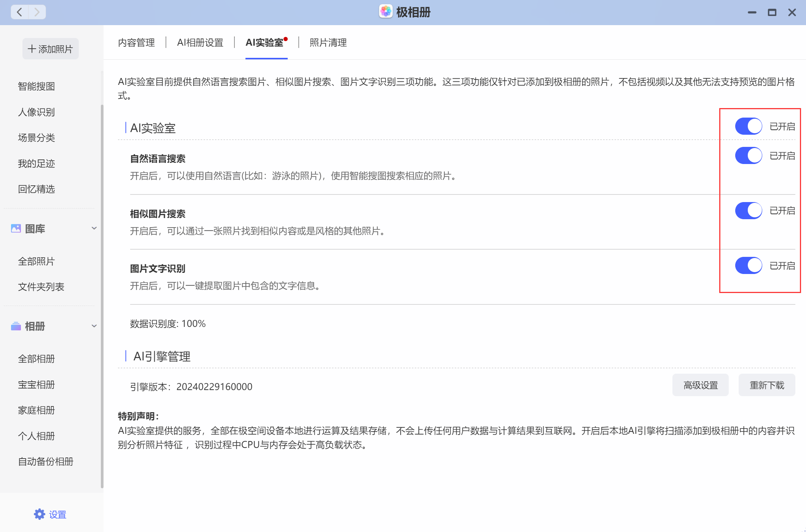
Task: Disable the 自然语言搜索 toggle
Action: coord(748,156)
